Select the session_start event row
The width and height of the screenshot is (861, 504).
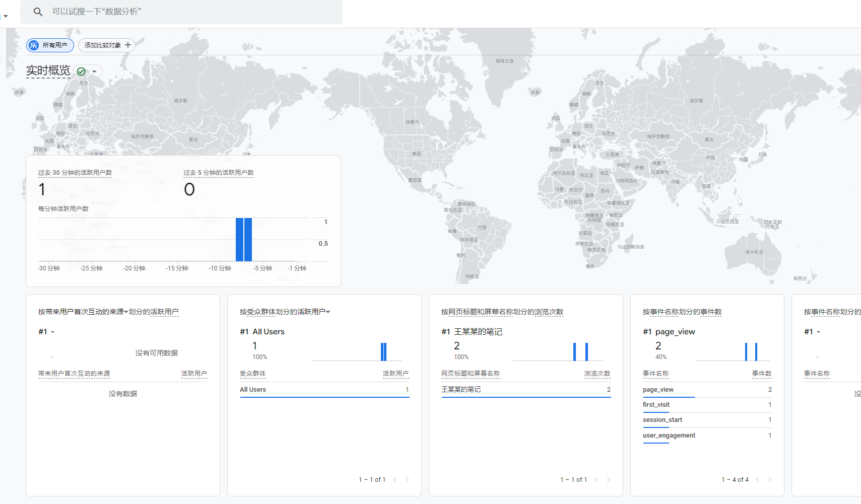coord(707,420)
